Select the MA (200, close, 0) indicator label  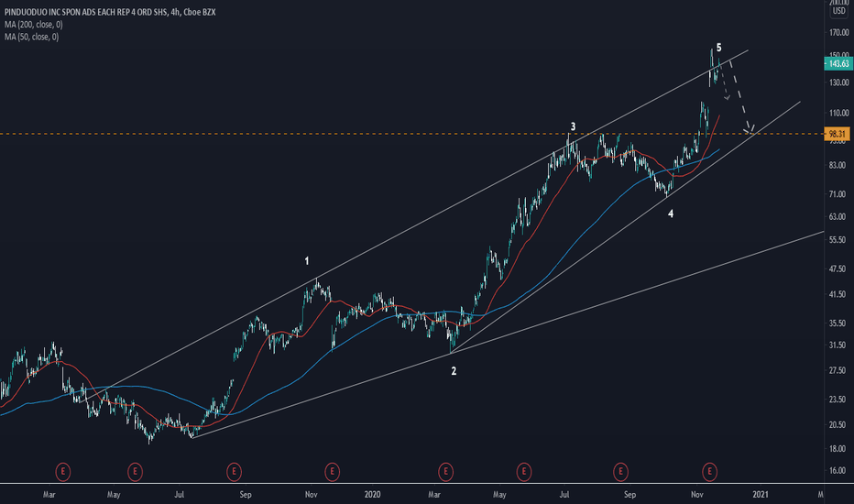33,25
